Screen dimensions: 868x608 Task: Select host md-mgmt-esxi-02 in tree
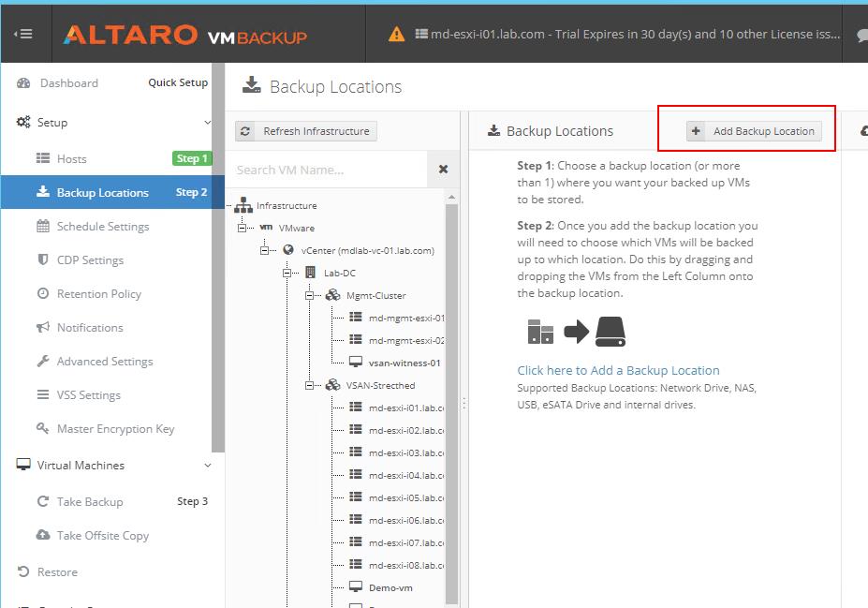(x=406, y=341)
